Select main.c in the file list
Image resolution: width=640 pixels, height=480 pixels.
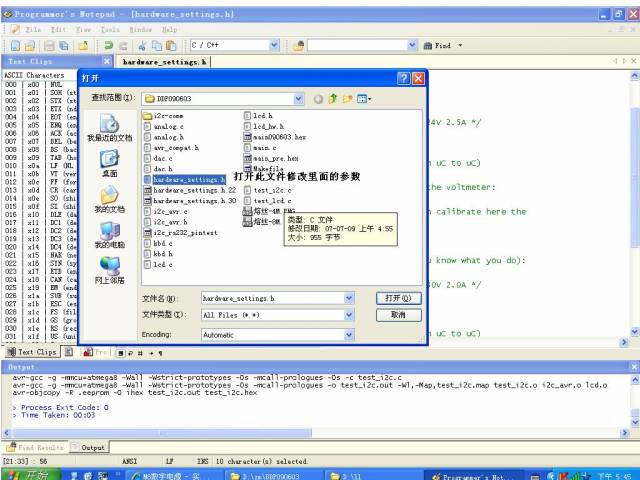264,147
